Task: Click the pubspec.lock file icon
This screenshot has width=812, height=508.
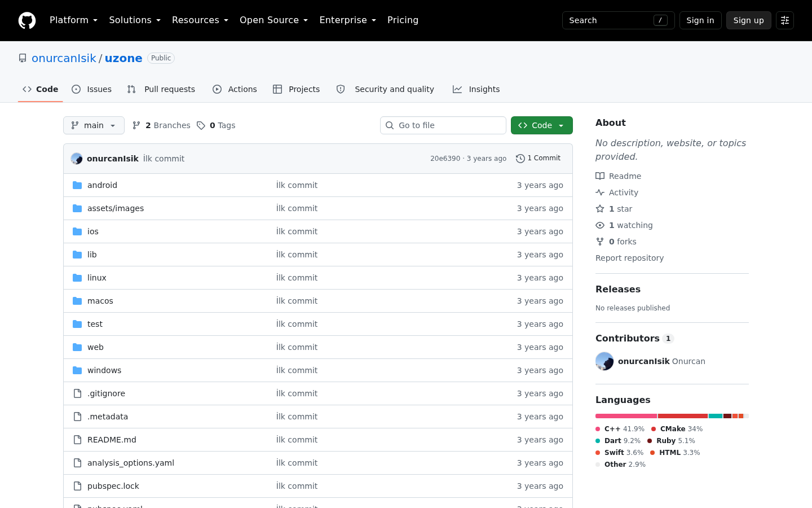Action: (x=77, y=486)
